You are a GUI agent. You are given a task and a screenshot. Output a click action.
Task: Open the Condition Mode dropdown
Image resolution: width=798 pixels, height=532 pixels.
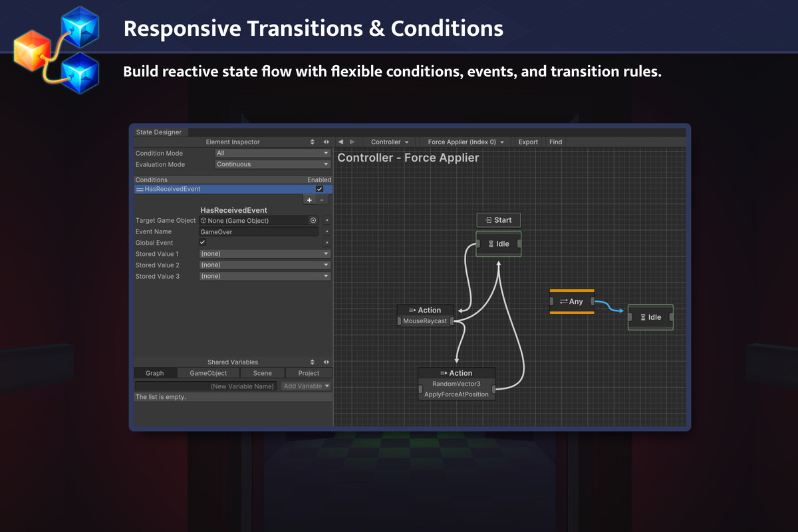click(273, 153)
